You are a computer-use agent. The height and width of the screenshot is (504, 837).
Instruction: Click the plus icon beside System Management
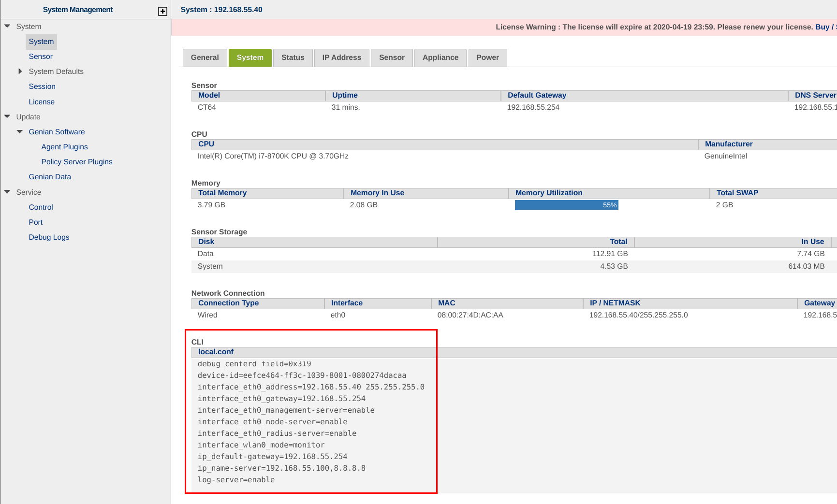tap(162, 11)
